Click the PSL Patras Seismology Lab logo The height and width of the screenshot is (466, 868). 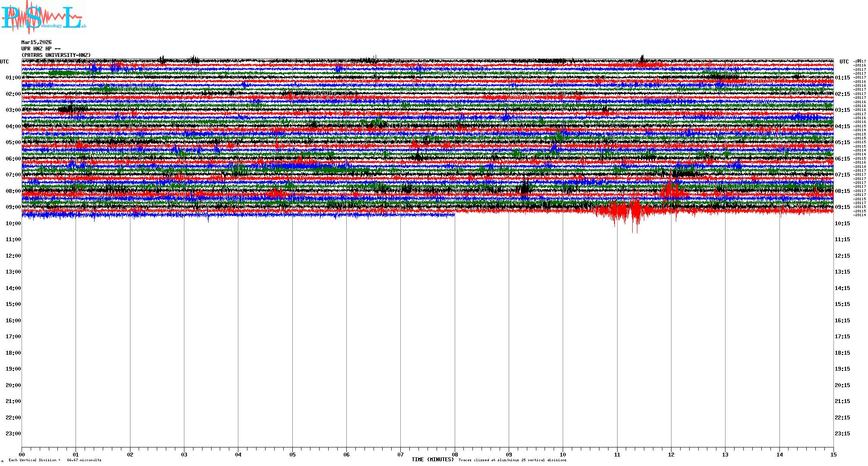43,17
